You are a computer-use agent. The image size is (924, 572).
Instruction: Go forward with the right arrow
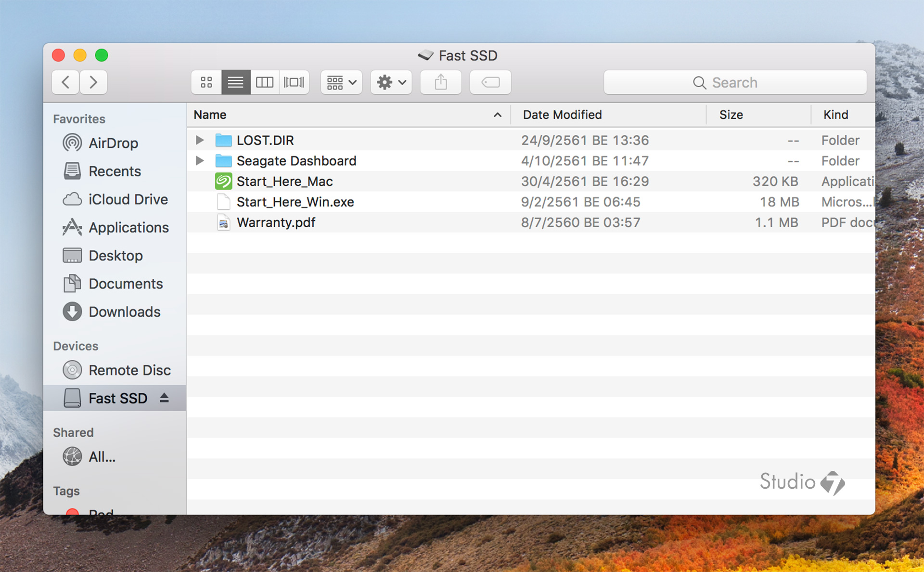(x=93, y=82)
